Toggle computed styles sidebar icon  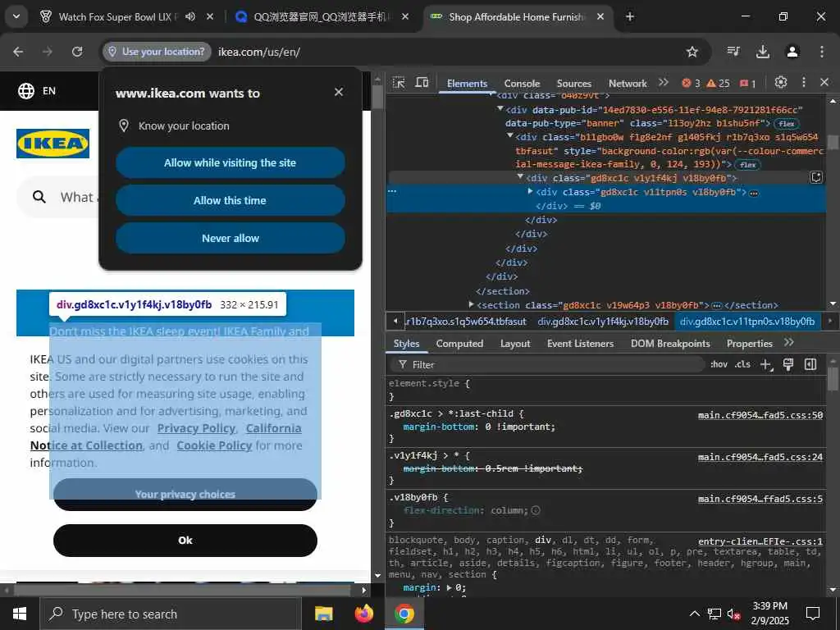click(x=810, y=365)
